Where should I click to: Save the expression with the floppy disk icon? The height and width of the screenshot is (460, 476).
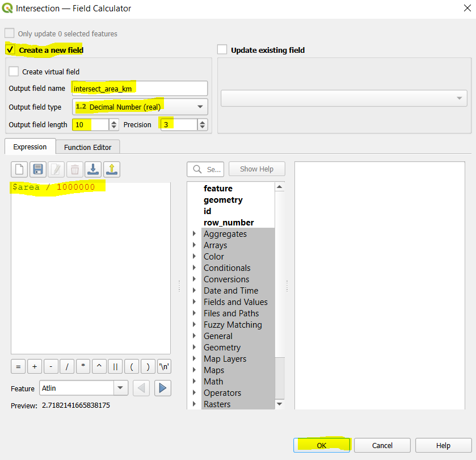(x=38, y=169)
